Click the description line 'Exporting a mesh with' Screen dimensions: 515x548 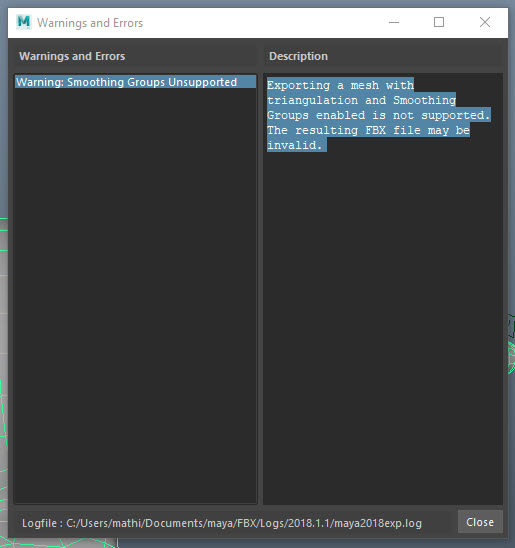click(340, 85)
